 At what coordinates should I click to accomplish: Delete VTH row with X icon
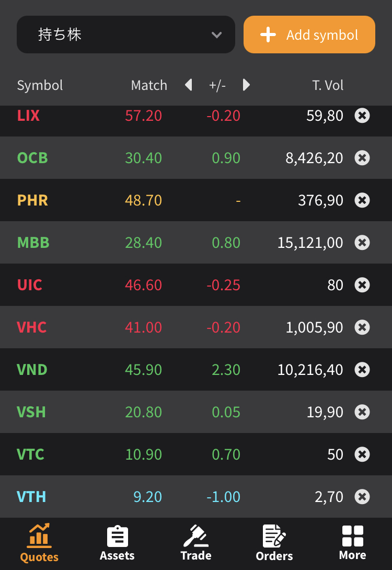point(362,497)
